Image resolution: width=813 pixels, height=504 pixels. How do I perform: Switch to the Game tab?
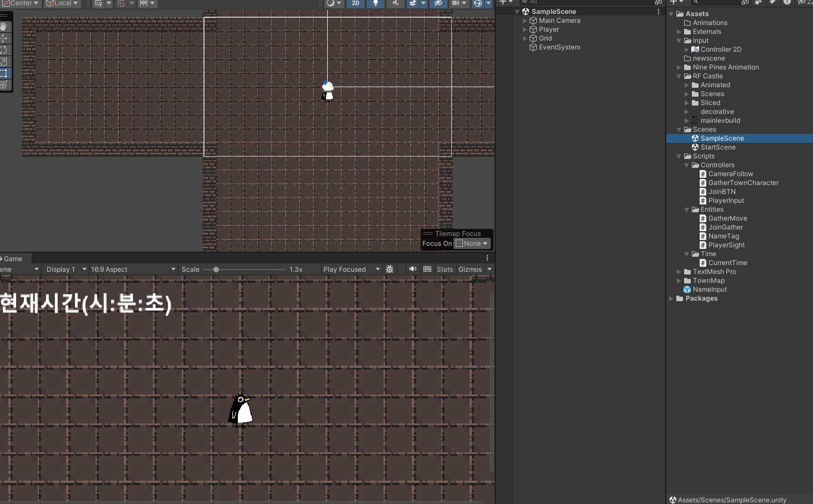(13, 259)
